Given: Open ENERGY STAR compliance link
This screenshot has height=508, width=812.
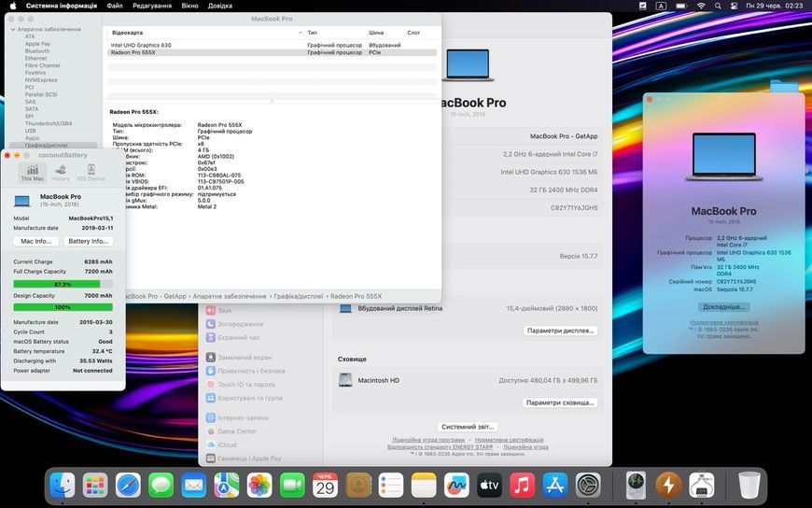Looking at the screenshot, I should [x=441, y=446].
